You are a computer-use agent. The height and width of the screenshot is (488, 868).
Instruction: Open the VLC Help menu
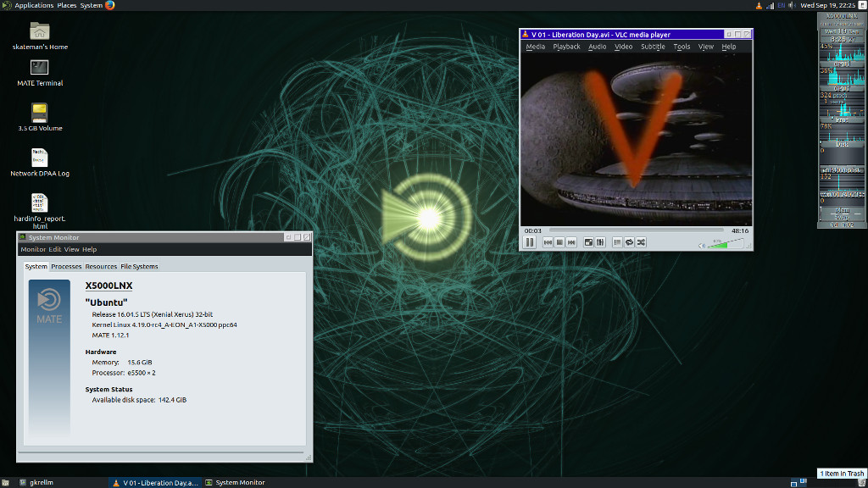[x=728, y=47]
